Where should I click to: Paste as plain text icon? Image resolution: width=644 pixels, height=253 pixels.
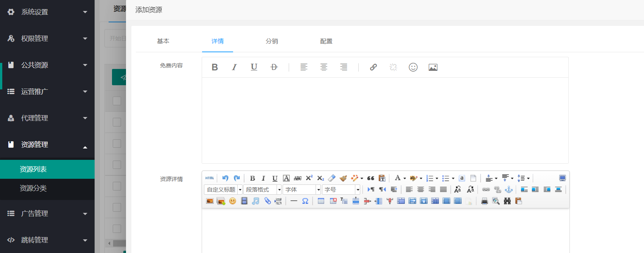[382, 178]
